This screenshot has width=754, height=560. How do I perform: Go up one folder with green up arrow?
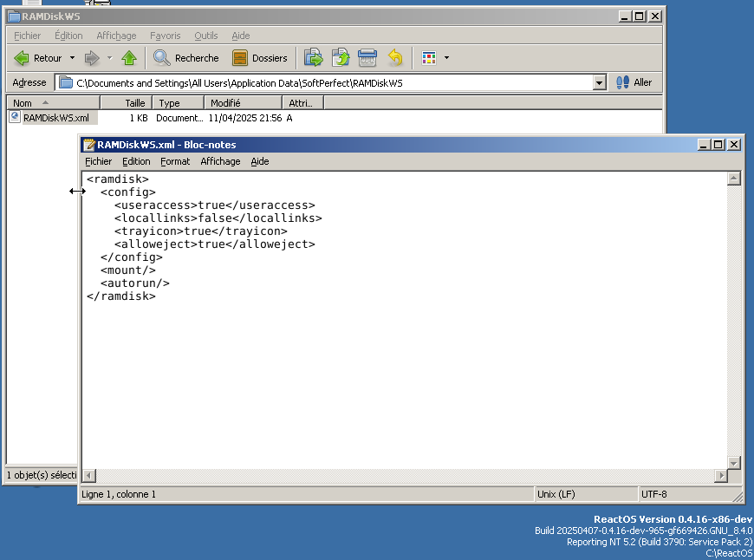pos(129,58)
